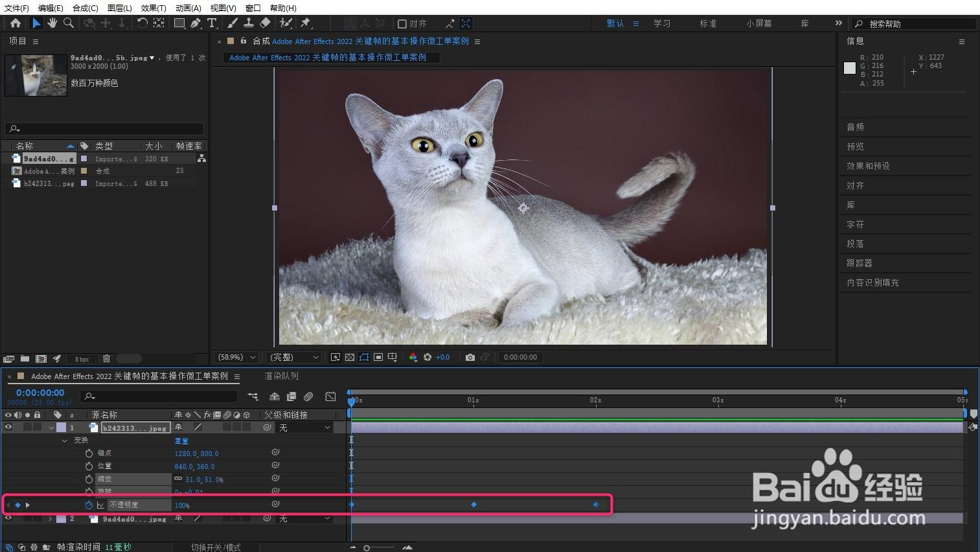Image resolution: width=980 pixels, height=552 pixels.
Task: Collapse layer 1 b242313 properties
Action: 51,428
